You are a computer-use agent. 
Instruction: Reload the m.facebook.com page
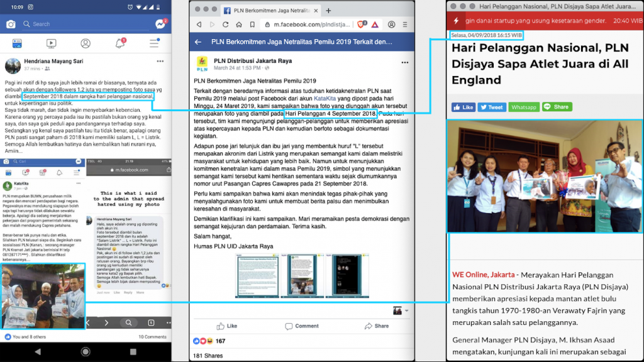point(226,25)
